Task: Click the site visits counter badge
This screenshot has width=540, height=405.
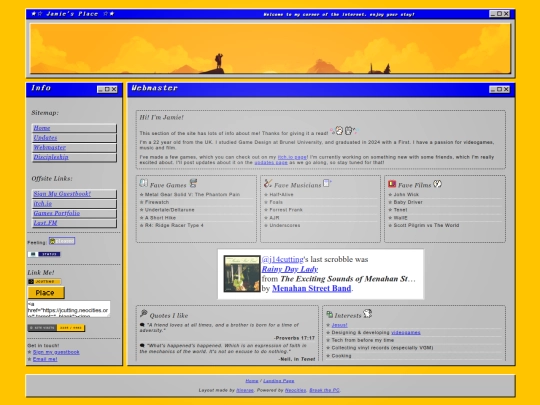Action: 56,328
